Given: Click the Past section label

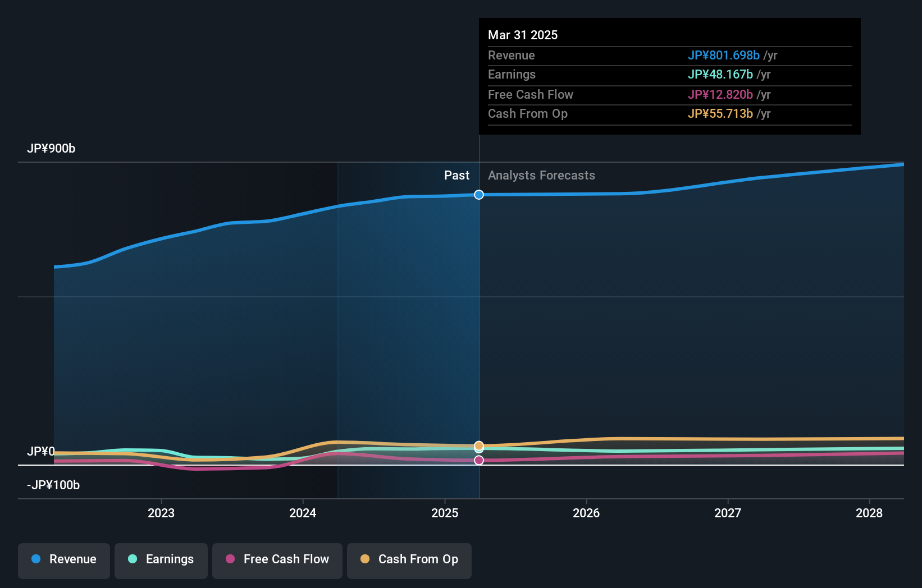Looking at the screenshot, I should coord(457,176).
